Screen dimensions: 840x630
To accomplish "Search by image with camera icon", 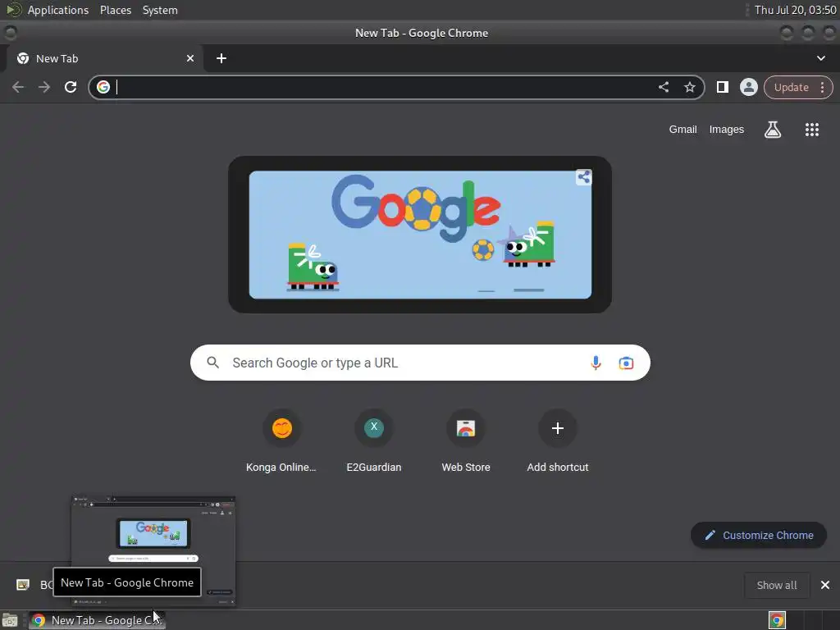I will (x=626, y=363).
